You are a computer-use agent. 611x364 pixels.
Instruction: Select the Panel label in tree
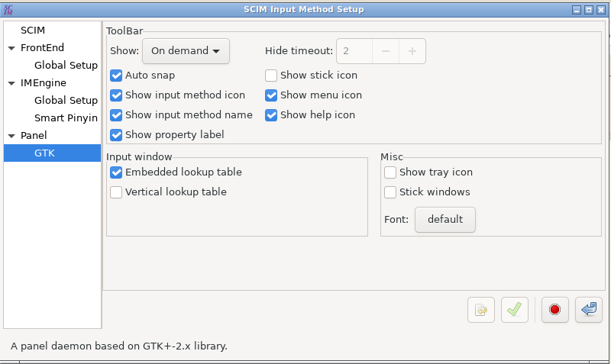[34, 136]
